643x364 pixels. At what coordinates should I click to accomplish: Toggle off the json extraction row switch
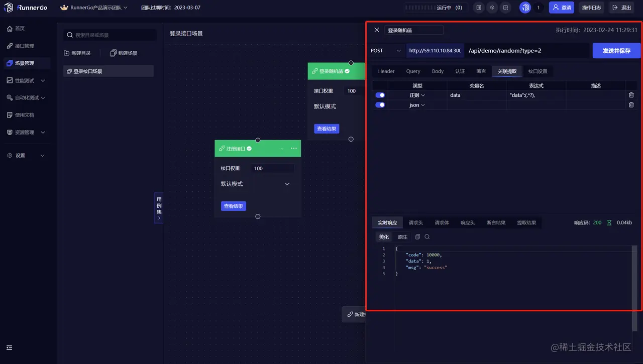point(380,105)
